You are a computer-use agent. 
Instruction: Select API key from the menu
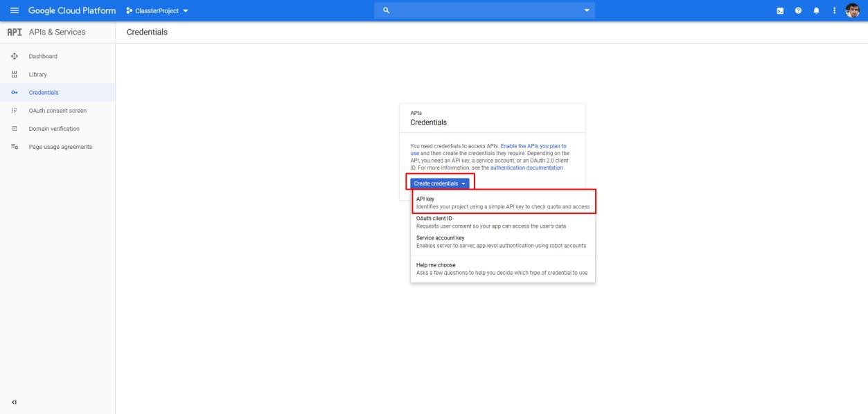click(502, 203)
